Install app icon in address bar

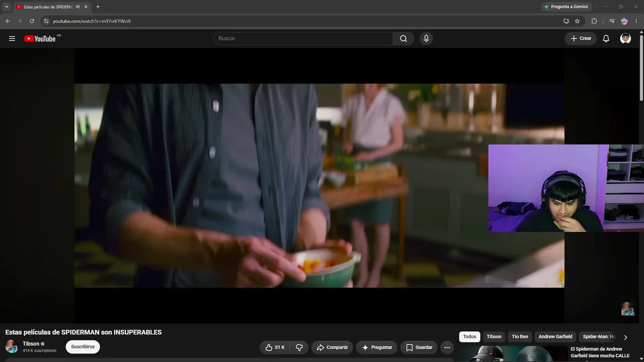[566, 21]
